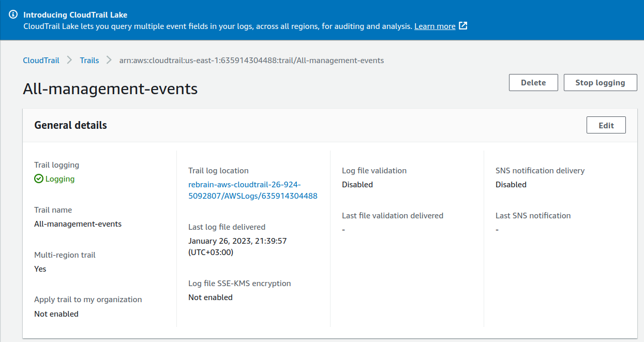
Task: Click the Delete button
Action: 533,83
